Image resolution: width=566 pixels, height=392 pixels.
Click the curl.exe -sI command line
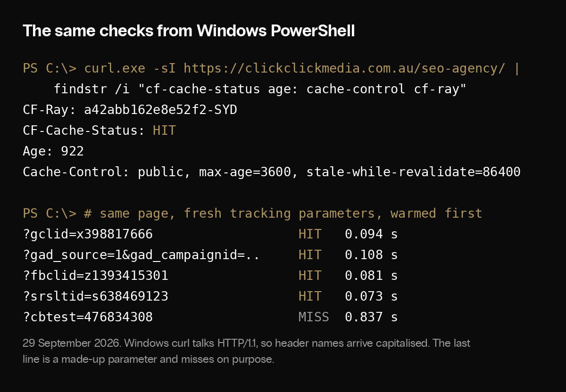pos(272,68)
